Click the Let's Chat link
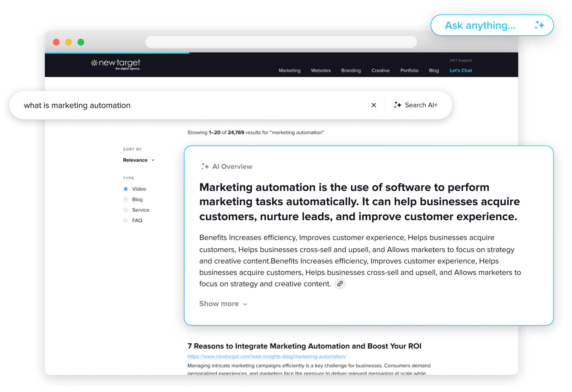This screenshot has width=572, height=392. (x=461, y=71)
